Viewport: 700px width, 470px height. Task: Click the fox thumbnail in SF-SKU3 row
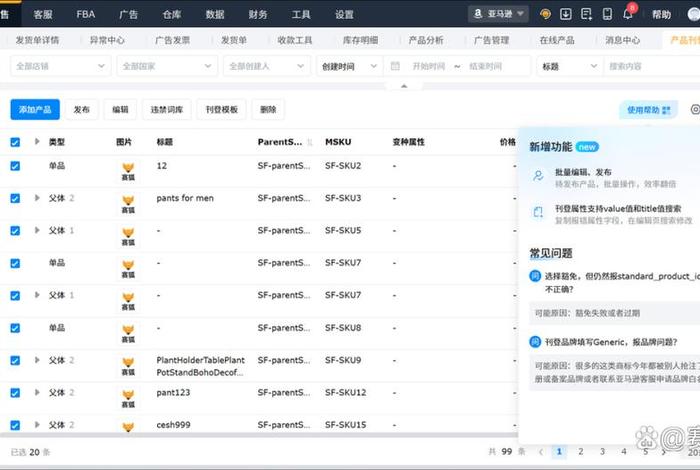128,204
